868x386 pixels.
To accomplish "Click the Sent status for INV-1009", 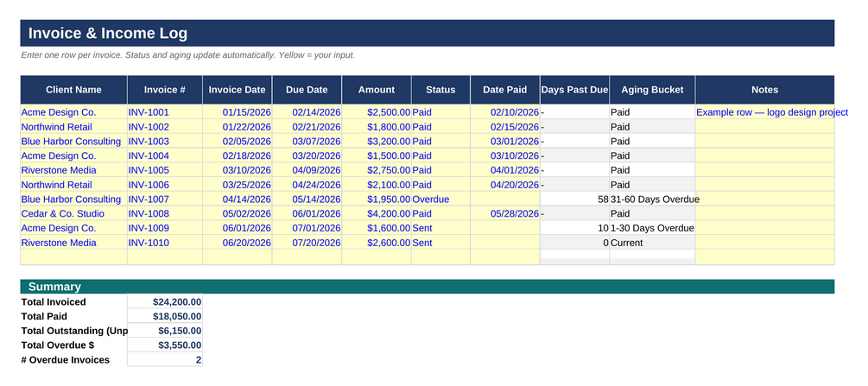I will [440, 228].
